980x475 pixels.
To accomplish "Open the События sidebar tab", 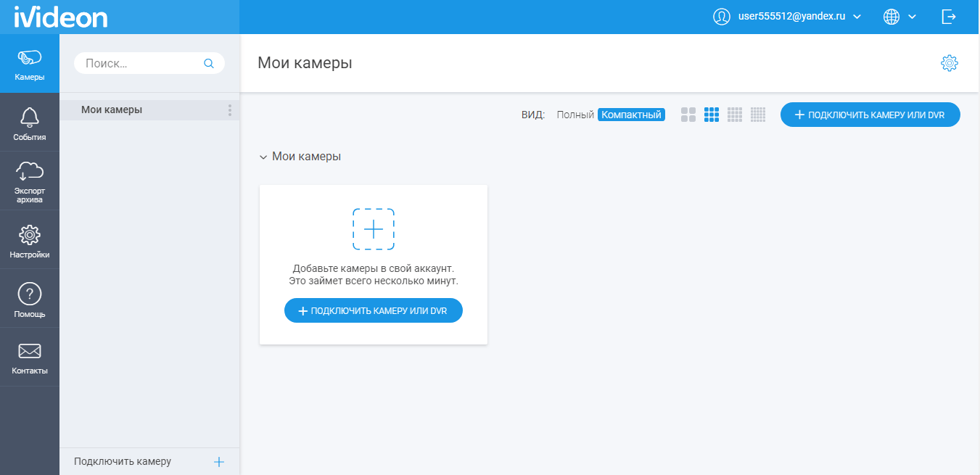I will click(x=29, y=123).
